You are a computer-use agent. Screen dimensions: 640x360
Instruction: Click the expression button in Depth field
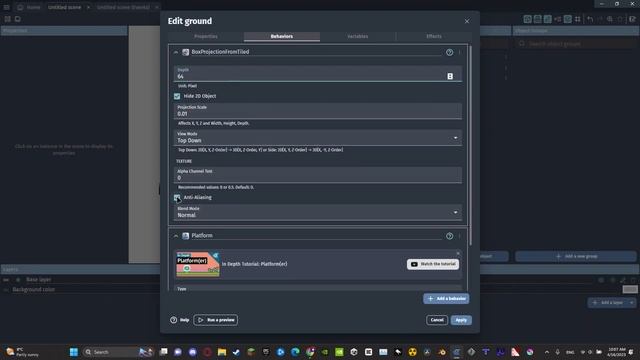[x=450, y=76]
